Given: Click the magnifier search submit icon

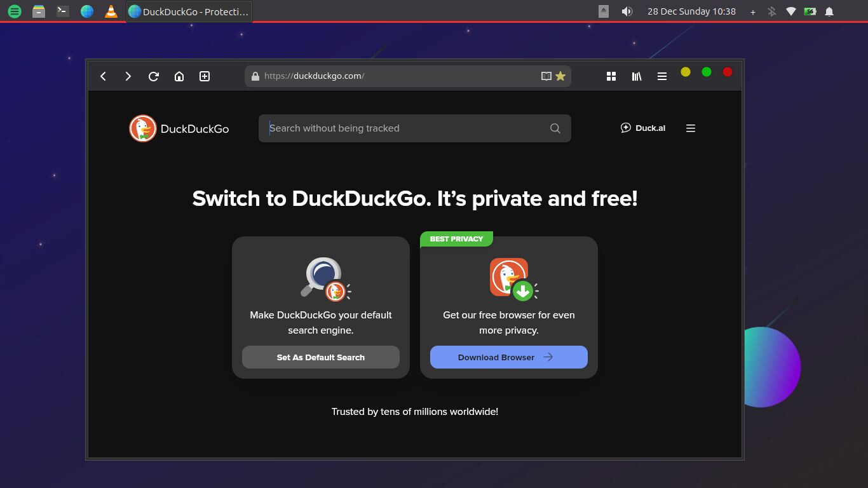Looking at the screenshot, I should coord(555,128).
